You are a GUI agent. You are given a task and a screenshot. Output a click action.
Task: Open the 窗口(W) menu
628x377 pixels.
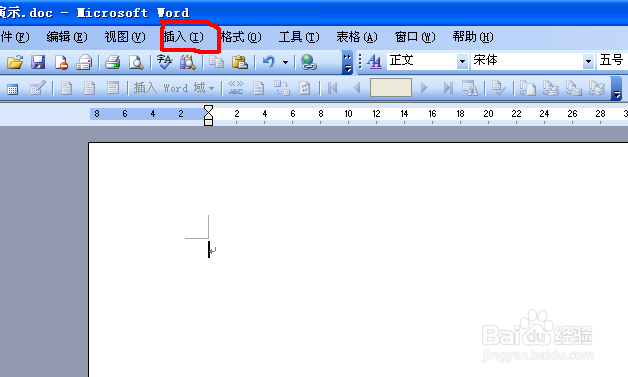coord(415,37)
